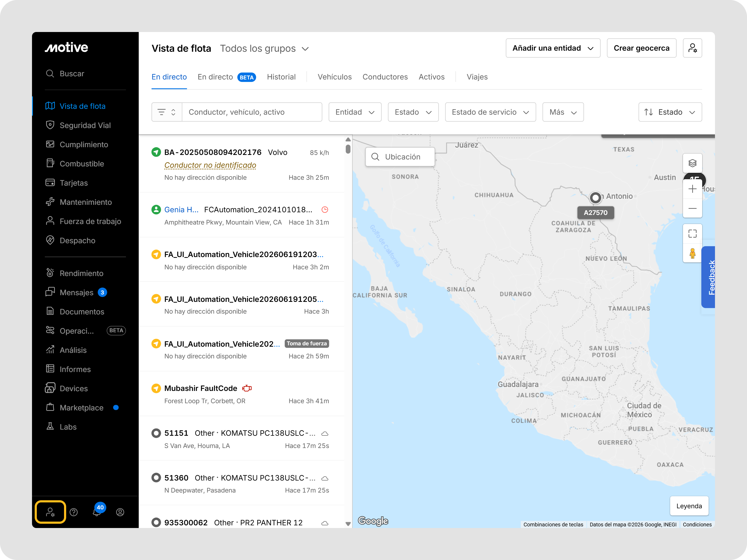The width and height of the screenshot is (747, 560).
Task: Click the vehicle list scrollbar thumb
Action: tap(348, 149)
